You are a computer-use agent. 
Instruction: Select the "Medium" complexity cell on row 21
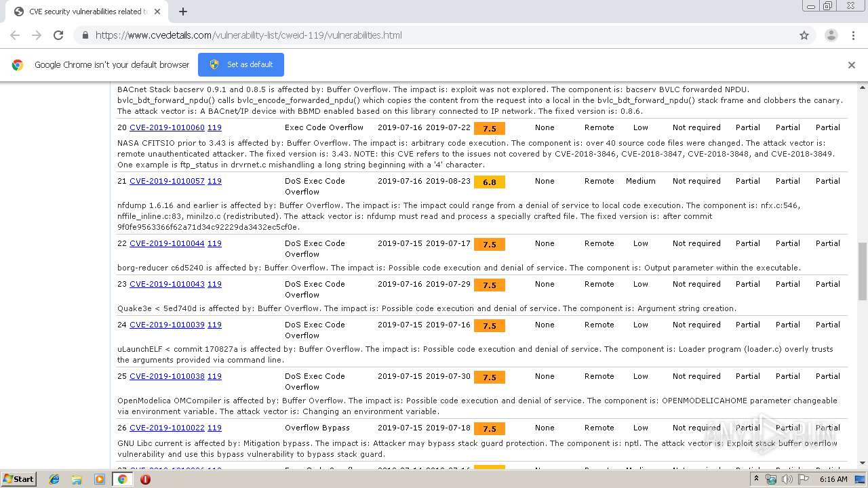click(640, 181)
